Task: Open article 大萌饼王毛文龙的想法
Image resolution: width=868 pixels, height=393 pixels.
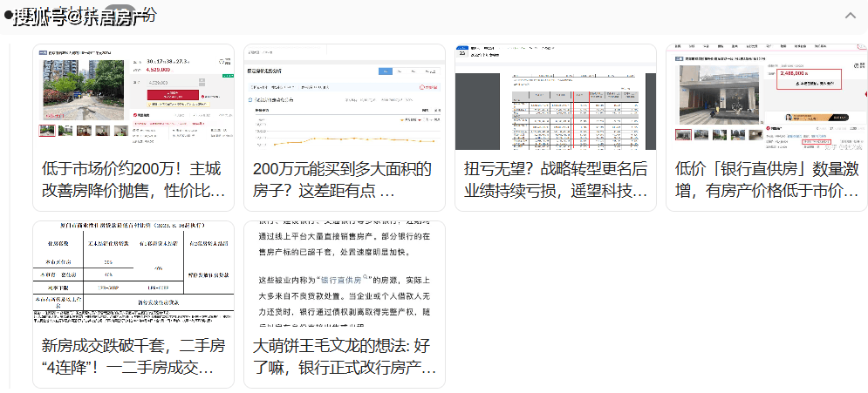Action: coord(344,356)
